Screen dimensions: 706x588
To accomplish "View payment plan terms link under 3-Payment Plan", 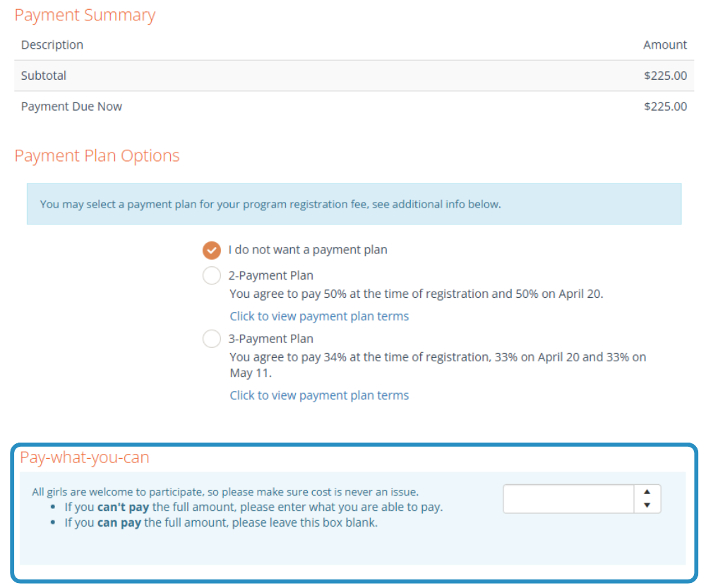I will coord(319,395).
